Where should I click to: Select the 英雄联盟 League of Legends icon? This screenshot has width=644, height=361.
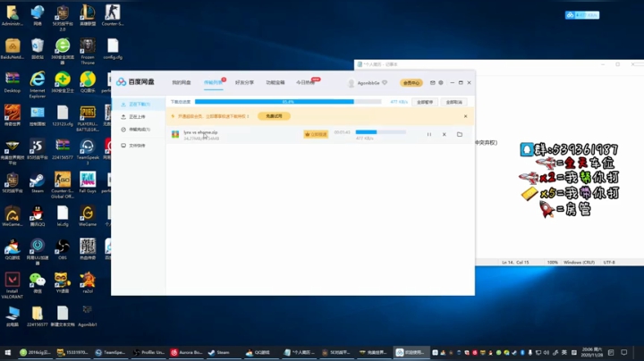pyautogui.click(x=88, y=15)
